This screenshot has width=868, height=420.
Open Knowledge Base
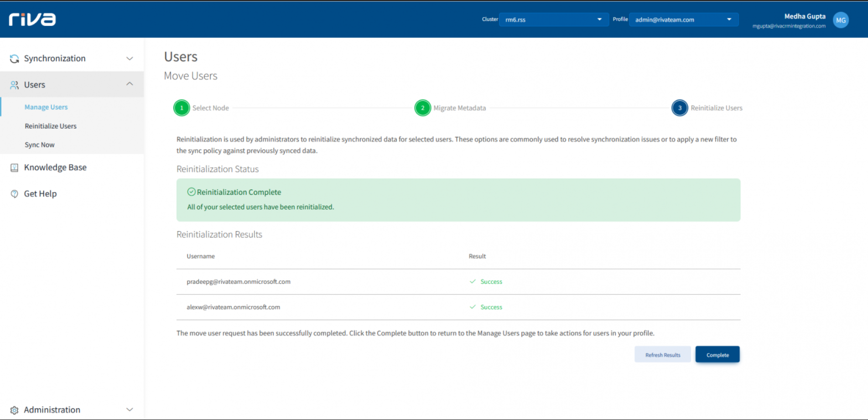tap(55, 167)
